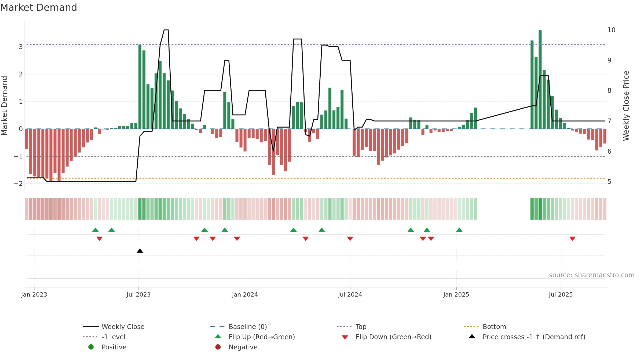
Task: Click the tallest green demand bar in 2025
Action: coord(540,79)
